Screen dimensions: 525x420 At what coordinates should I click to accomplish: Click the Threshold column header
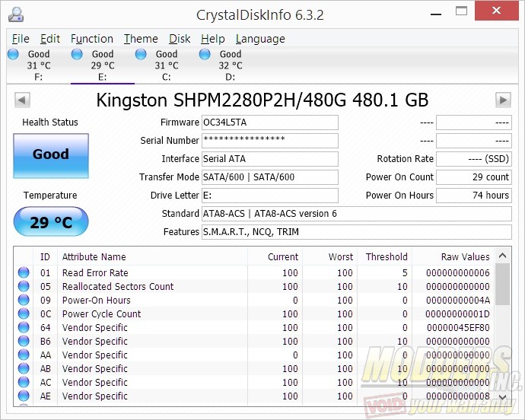click(x=385, y=257)
